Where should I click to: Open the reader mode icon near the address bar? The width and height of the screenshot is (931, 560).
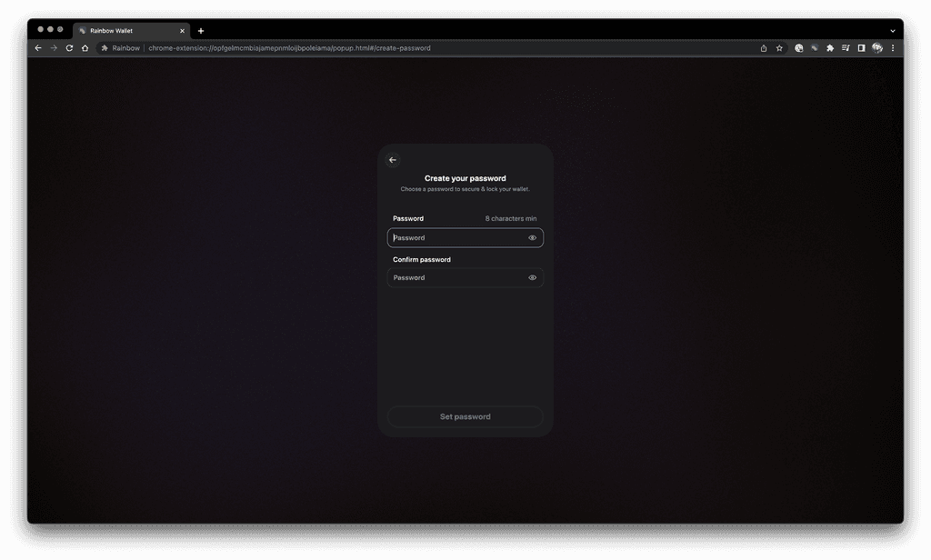pyautogui.click(x=799, y=48)
